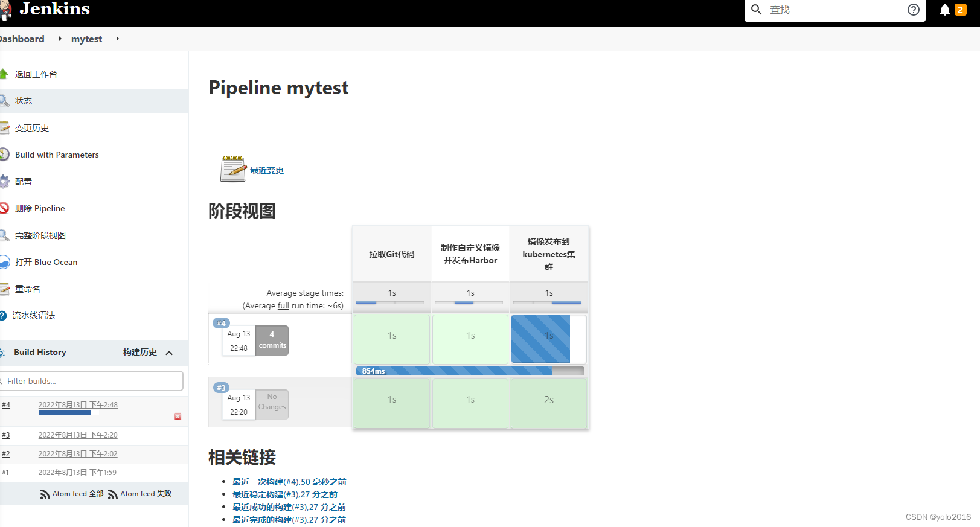
Task: Open 配置 in the sidebar
Action: click(24, 182)
